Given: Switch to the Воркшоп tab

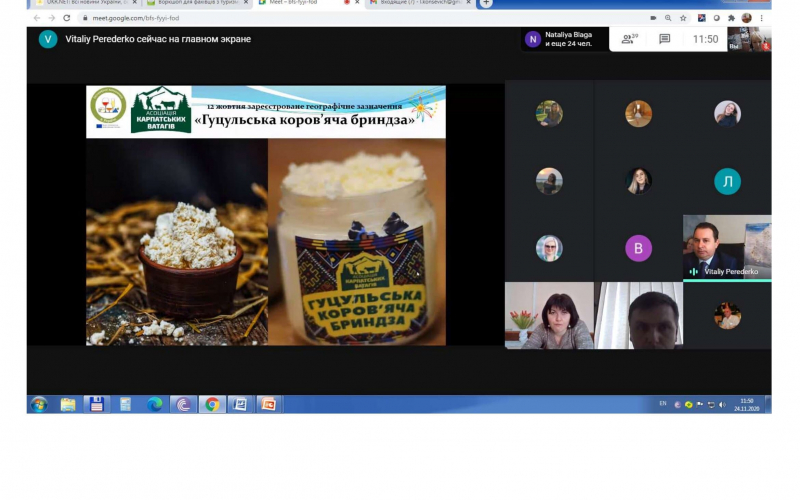Looking at the screenshot, I should pos(194,3).
